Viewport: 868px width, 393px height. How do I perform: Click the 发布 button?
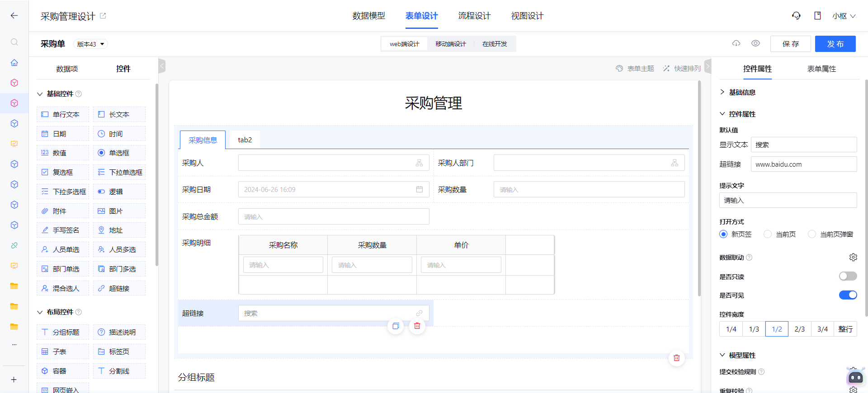(x=835, y=44)
